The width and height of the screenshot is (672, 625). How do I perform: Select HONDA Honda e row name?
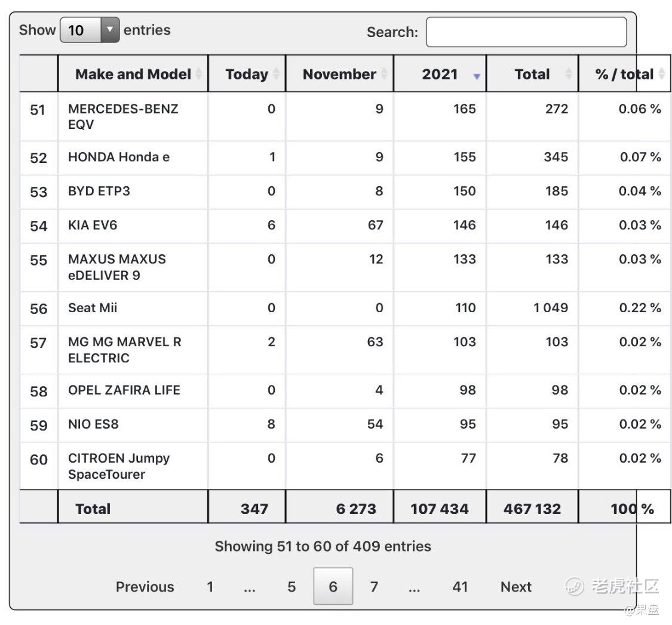[x=119, y=157]
